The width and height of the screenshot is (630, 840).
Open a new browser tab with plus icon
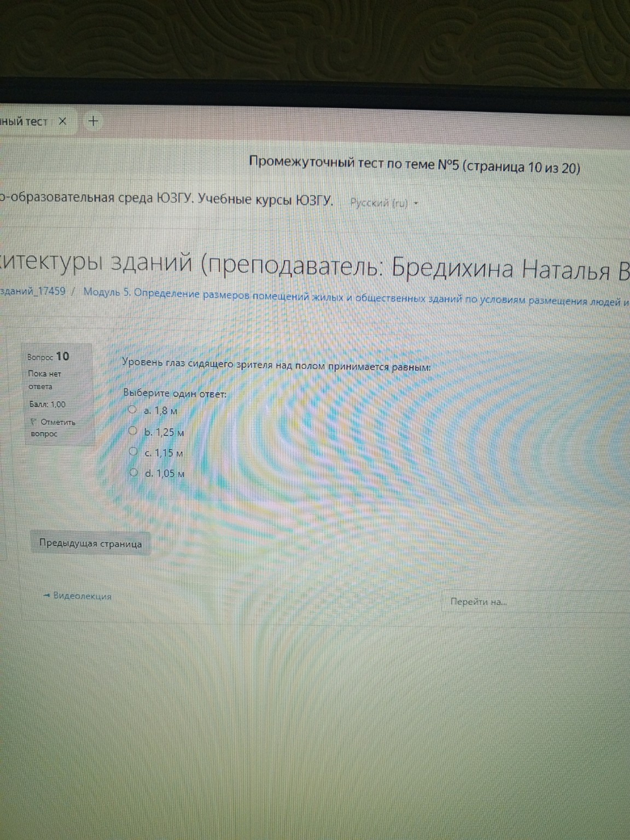pyautogui.click(x=92, y=121)
